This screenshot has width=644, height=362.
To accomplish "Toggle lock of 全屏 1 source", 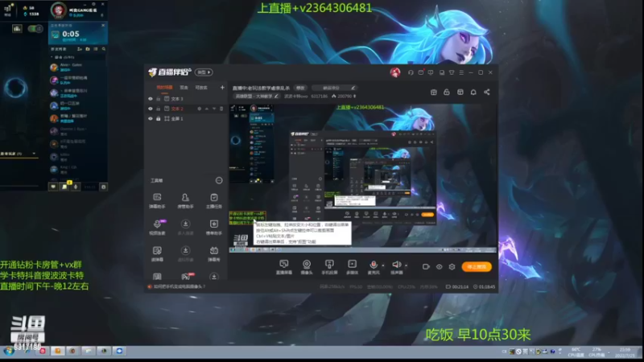I will 158,118.
